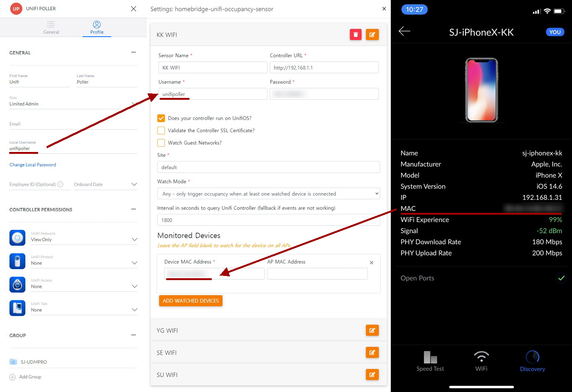Open UniFi Network View Only permission dropdown
This screenshot has width=572, height=392.
84,239
